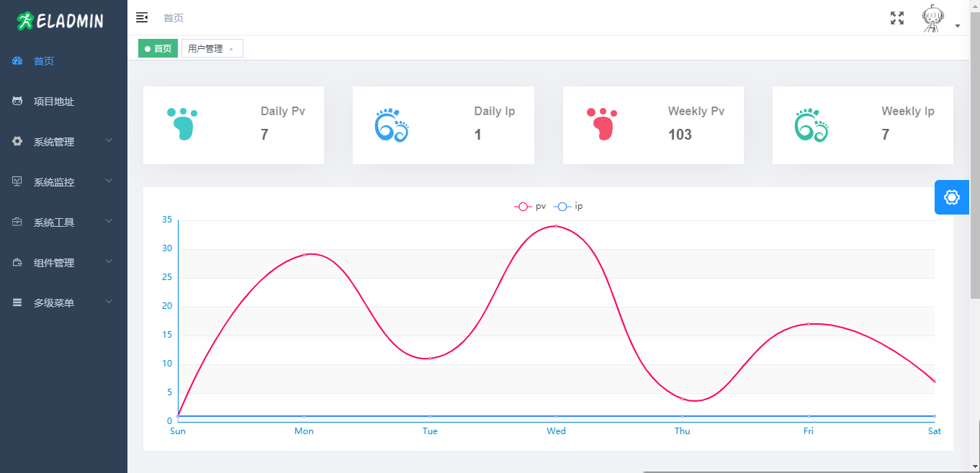980x473 pixels.
Task: Click the red Weekly Pv footprint icon
Action: pos(601,124)
